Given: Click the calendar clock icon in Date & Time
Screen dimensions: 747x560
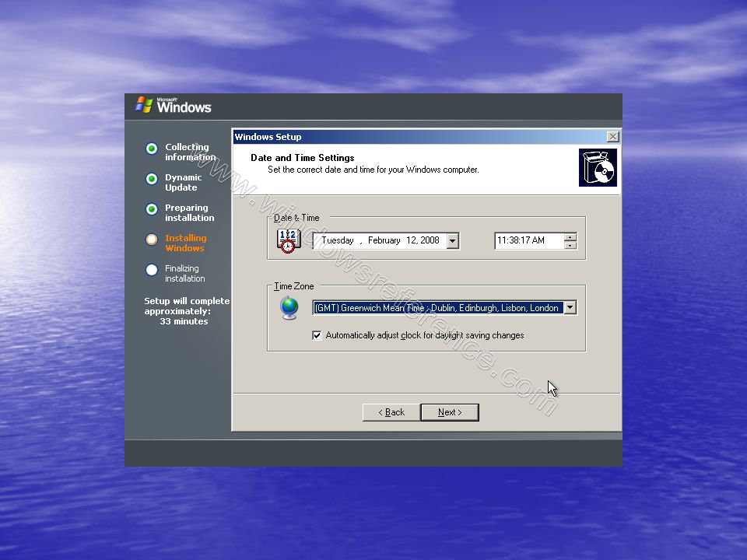Looking at the screenshot, I should (289, 240).
